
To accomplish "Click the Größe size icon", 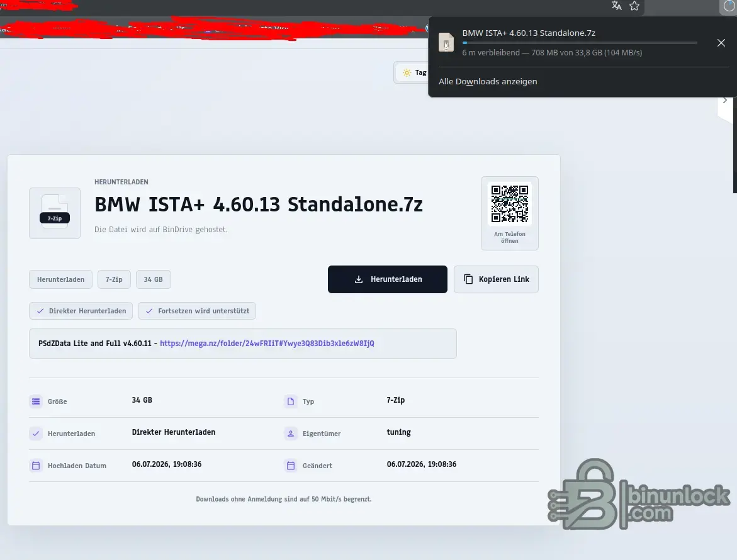I will [x=36, y=401].
